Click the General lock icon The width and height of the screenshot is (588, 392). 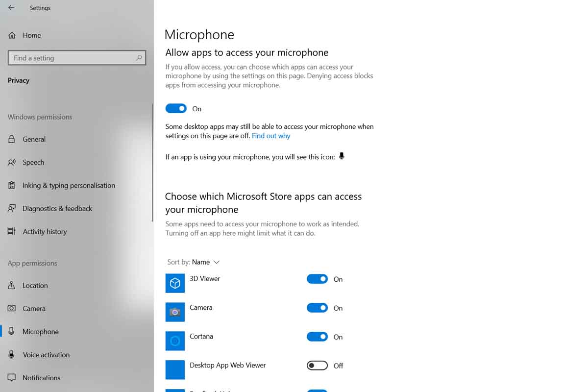click(x=12, y=139)
